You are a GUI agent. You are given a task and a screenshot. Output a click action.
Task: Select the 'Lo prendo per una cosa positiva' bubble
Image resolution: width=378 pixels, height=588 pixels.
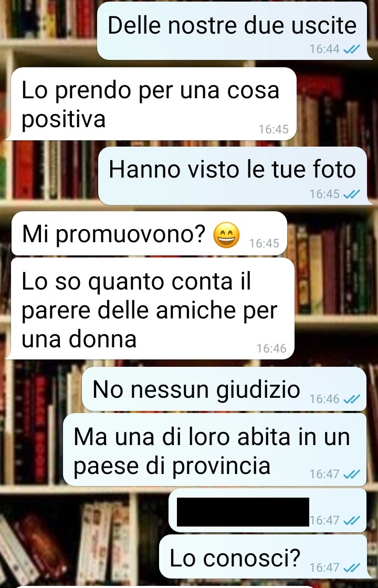153,104
